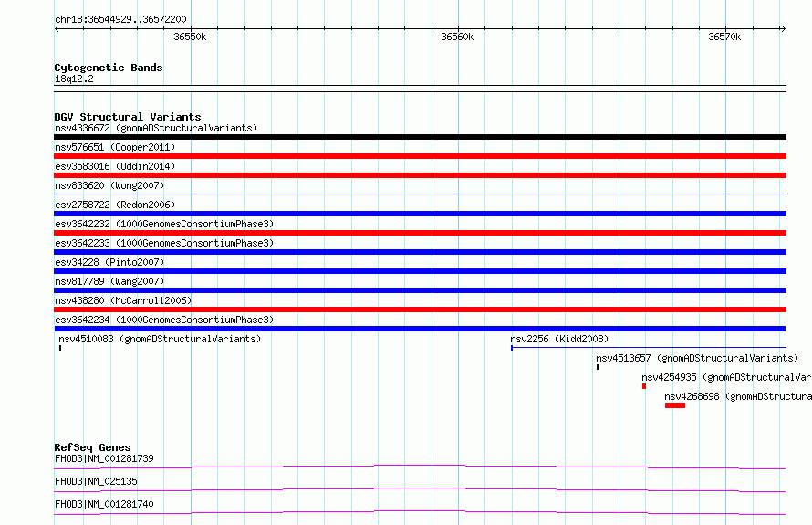Open the esv2758722 (Redon2006) label
812x525 pixels.
[x=115, y=205]
